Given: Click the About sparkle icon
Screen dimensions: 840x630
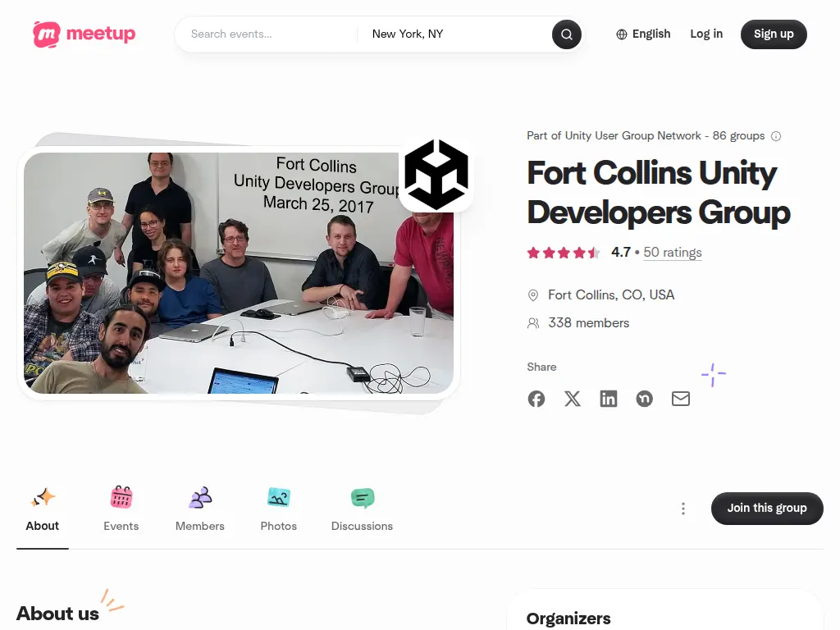Looking at the screenshot, I should (43, 497).
